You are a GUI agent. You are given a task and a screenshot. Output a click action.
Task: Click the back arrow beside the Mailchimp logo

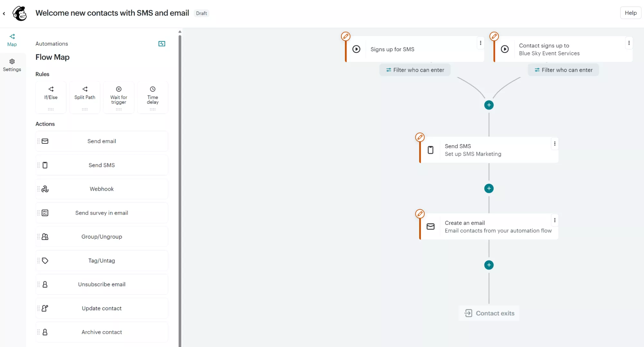tap(4, 13)
